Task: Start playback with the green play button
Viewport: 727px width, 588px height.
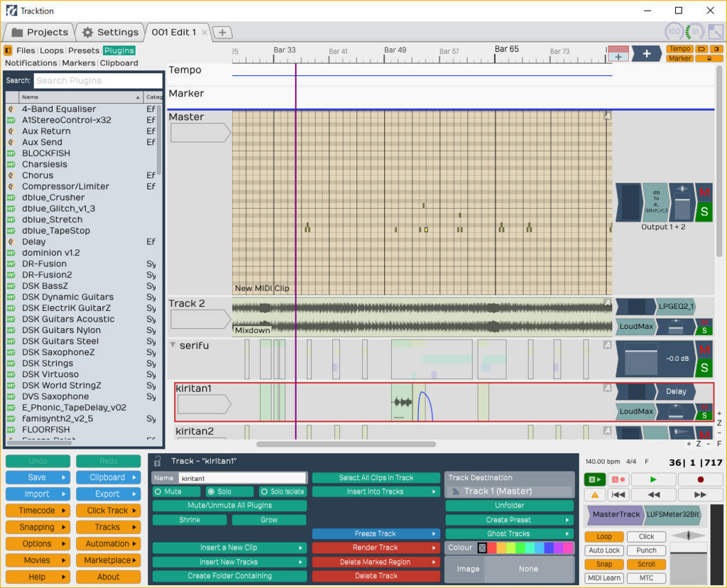Action: click(653, 479)
